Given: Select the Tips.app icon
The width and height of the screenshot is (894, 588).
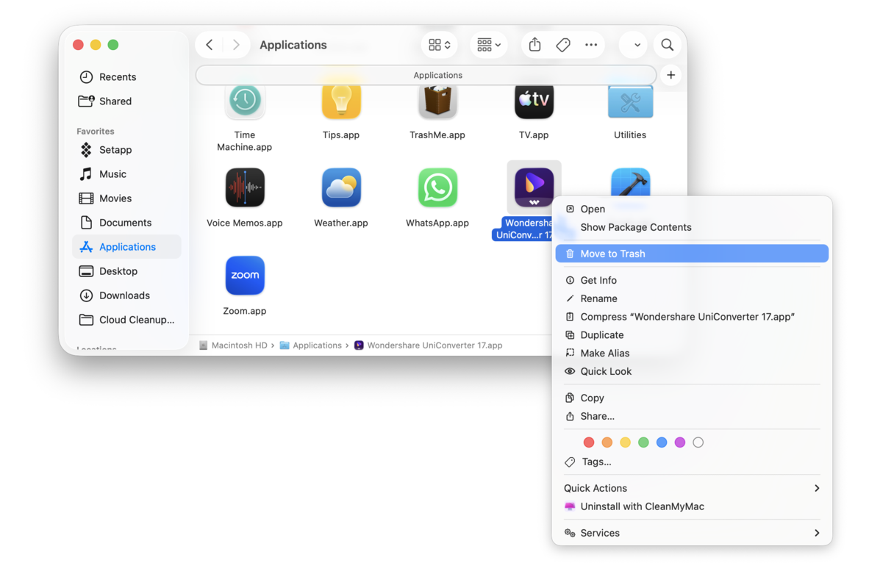Looking at the screenshot, I should pyautogui.click(x=341, y=101).
